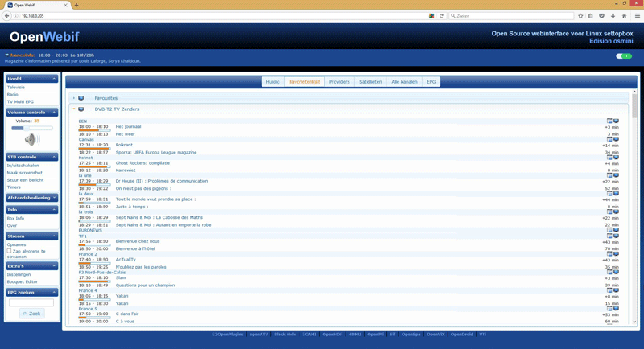This screenshot has width=644, height=349.
Task: Click the volume slider track
Action: tap(32, 128)
